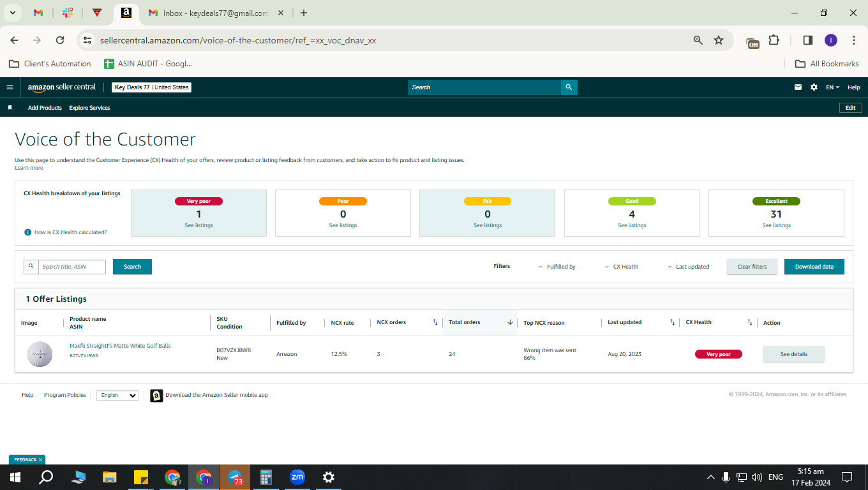Image resolution: width=868 pixels, height=490 pixels.
Task: Open the Windows Start menu
Action: pyautogui.click(x=15, y=477)
